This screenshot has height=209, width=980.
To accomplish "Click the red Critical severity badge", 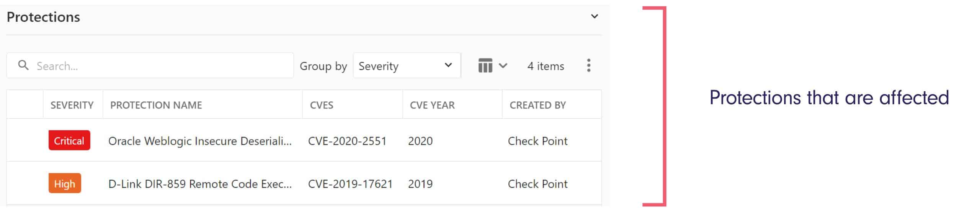I will tap(69, 141).
